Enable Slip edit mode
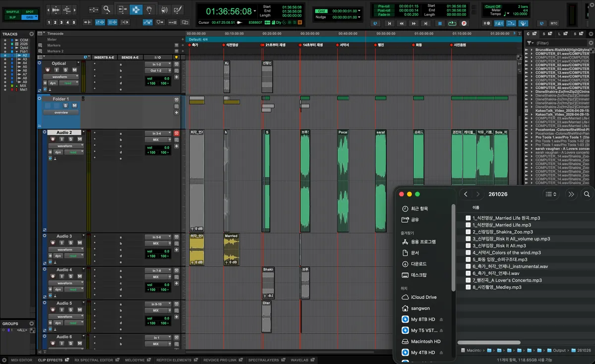Image resolution: width=595 pixels, height=364 pixels. click(12, 17)
